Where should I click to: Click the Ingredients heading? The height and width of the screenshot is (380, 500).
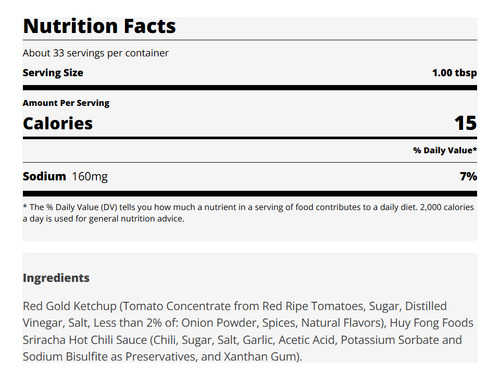[56, 278]
